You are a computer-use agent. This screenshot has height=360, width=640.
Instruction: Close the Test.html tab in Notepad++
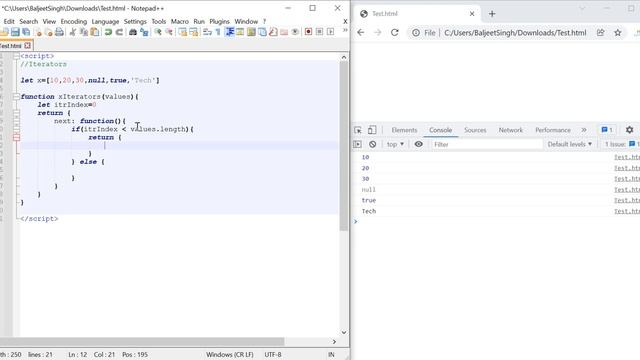27,45
